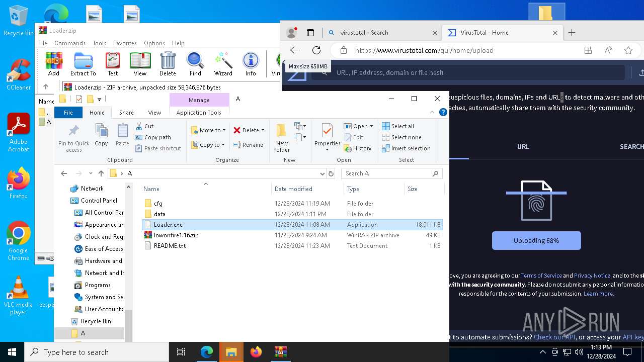644x362 pixels.
Task: Click WinRAR Delete toolbar icon
Action: (168, 64)
